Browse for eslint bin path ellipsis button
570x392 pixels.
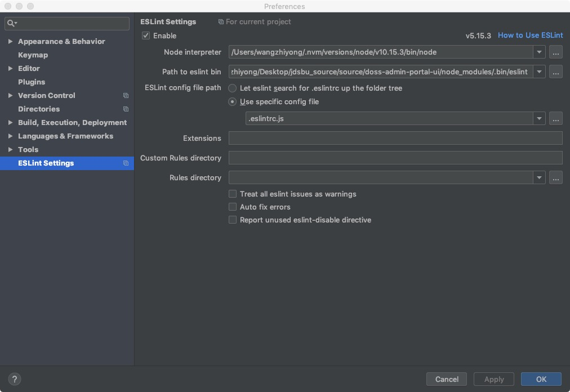556,72
